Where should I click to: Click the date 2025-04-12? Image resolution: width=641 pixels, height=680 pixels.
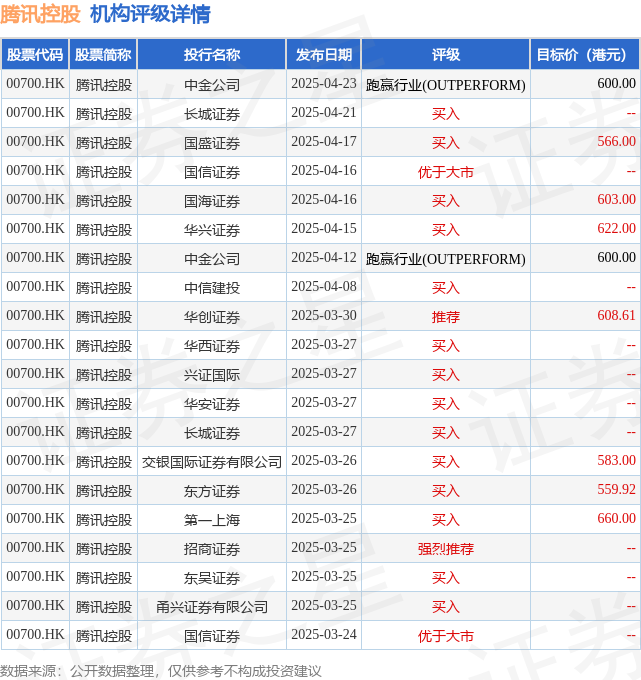324,257
